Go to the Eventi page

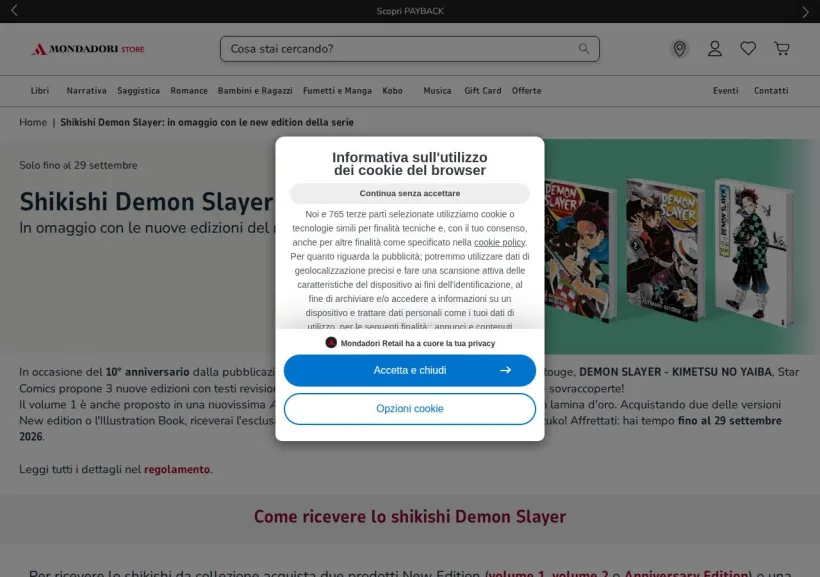[x=725, y=90]
